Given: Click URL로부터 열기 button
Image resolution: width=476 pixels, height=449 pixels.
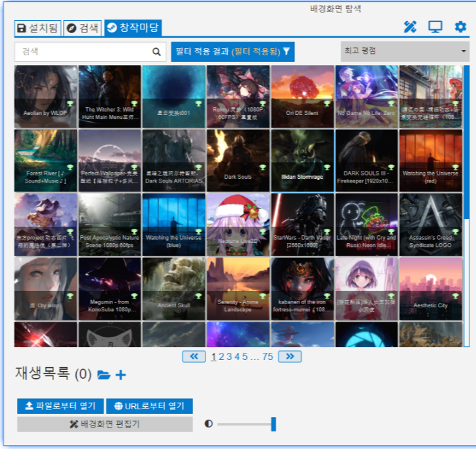Looking at the screenshot, I should coord(150,406).
